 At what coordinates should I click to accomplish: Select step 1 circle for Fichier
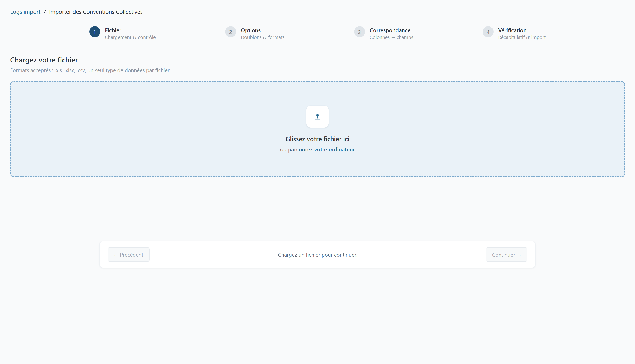point(95,32)
